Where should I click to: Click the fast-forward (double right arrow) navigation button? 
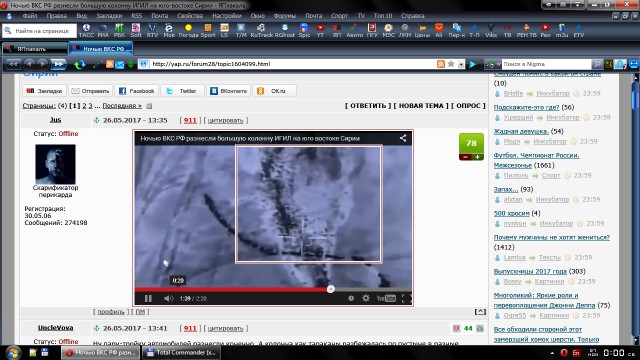[x=59, y=64]
